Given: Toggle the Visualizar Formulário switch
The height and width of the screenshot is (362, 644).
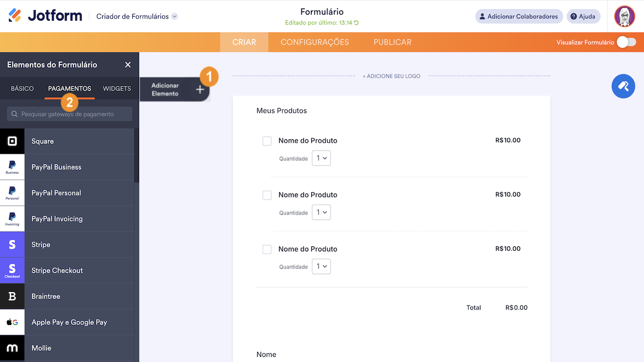Looking at the screenshot, I should pyautogui.click(x=626, y=42).
